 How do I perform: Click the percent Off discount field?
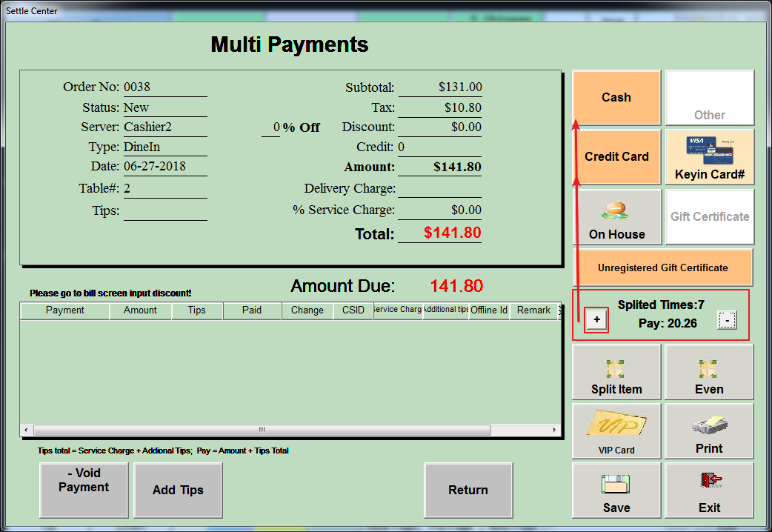(270, 127)
